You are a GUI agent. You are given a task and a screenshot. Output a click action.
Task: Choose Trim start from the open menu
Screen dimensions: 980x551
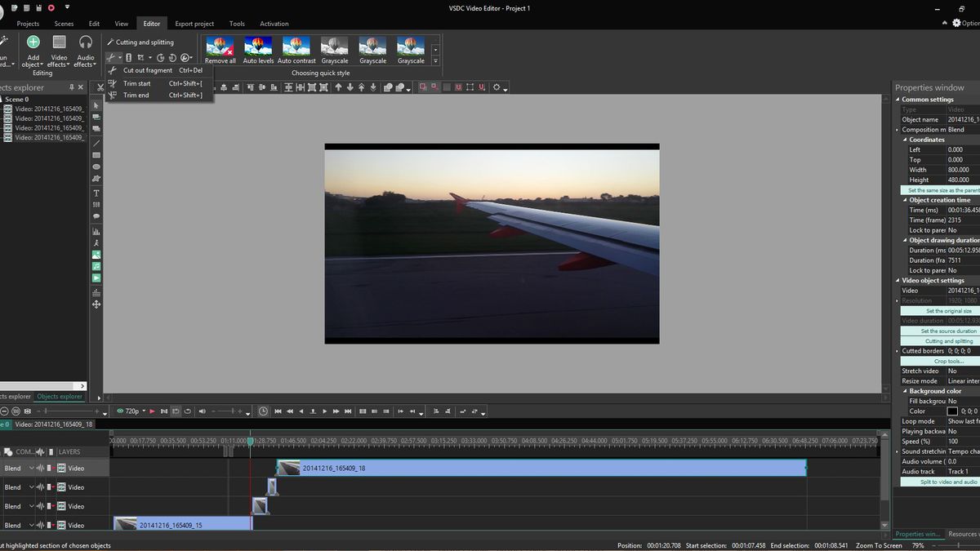pos(137,82)
